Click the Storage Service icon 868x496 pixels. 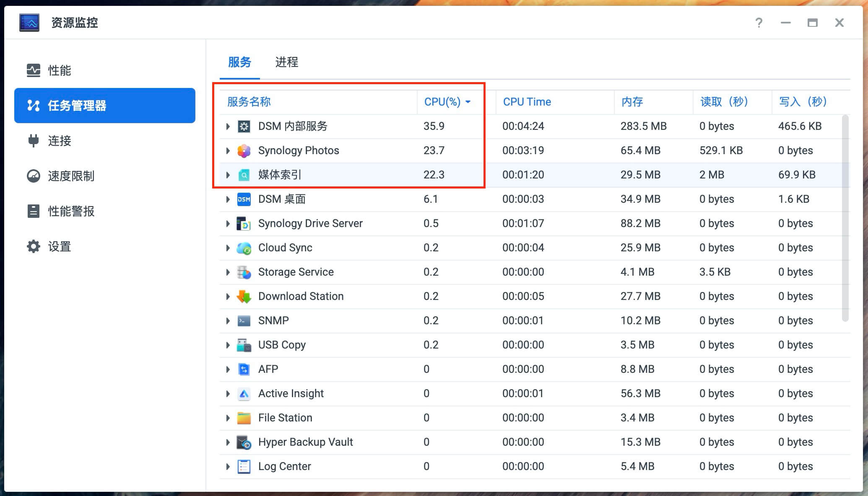pos(244,272)
